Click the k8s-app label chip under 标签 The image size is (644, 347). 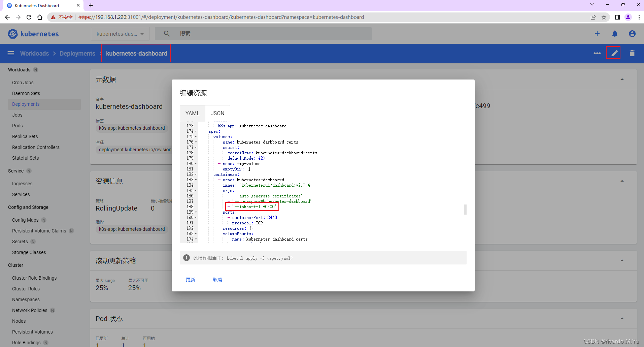click(x=132, y=128)
